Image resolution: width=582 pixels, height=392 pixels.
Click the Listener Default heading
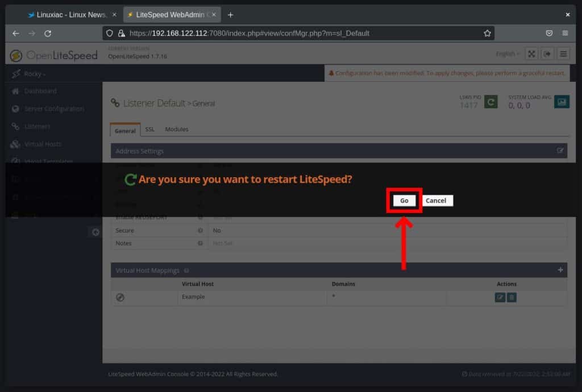(x=154, y=103)
